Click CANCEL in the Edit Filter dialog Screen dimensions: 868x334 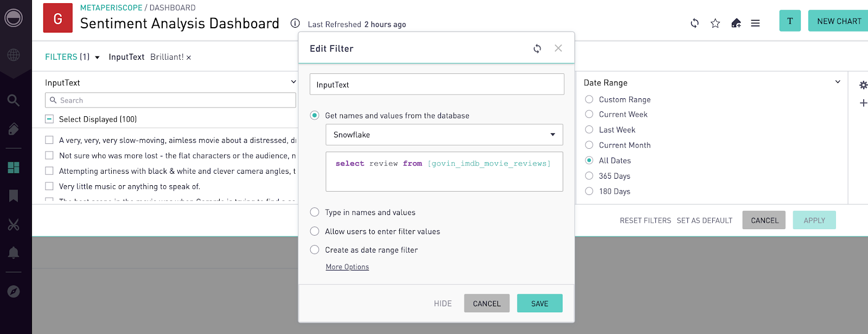click(487, 303)
